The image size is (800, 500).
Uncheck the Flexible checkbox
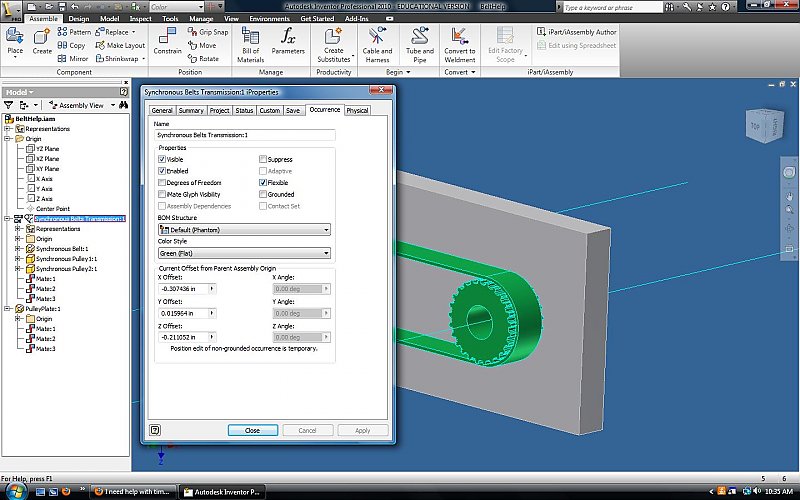pyautogui.click(x=263, y=183)
